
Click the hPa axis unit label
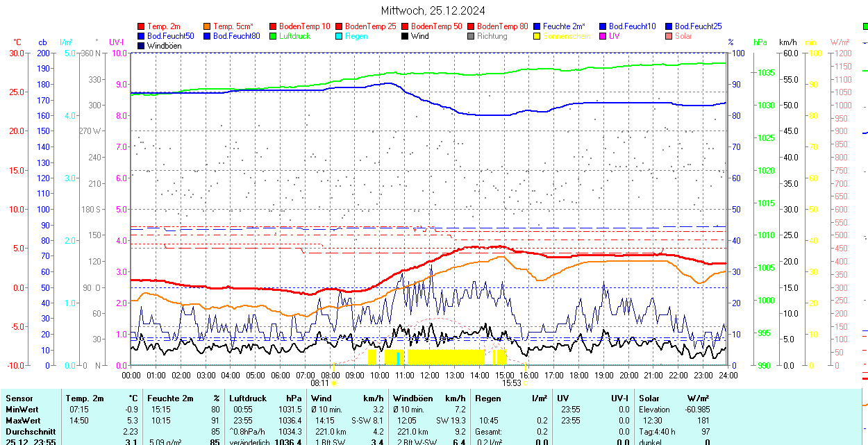pyautogui.click(x=760, y=42)
